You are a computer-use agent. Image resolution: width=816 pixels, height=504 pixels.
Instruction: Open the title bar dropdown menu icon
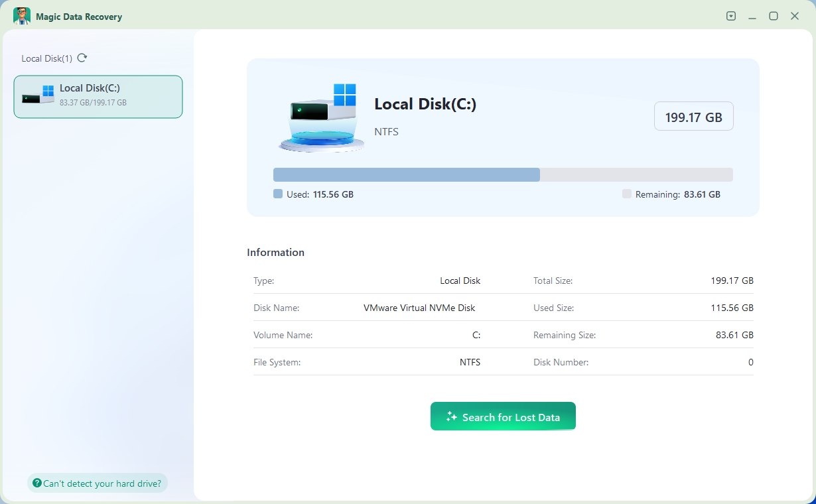(731, 16)
